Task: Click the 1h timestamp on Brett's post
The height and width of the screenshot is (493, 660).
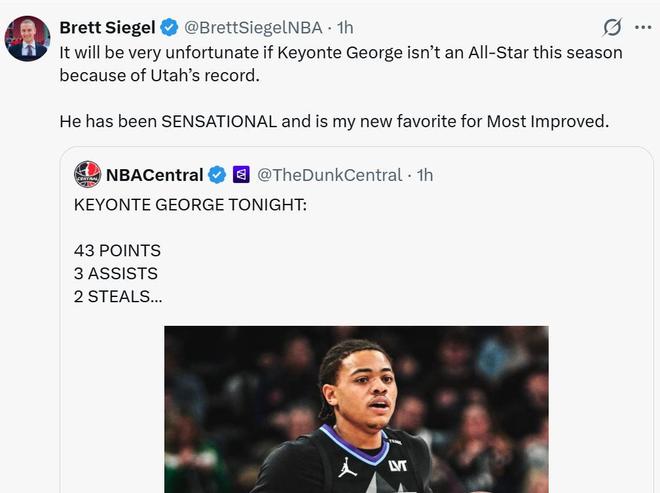Action: click(x=345, y=27)
